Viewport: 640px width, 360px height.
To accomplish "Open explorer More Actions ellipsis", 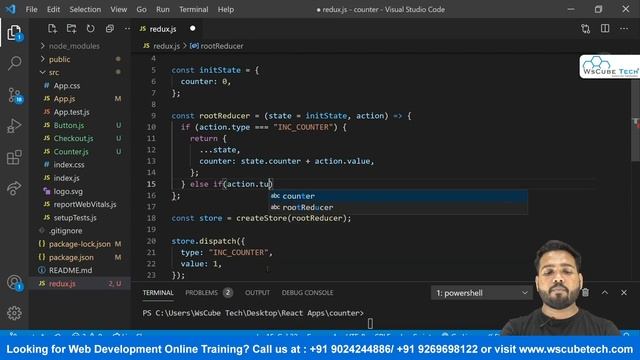I will point(127,29).
